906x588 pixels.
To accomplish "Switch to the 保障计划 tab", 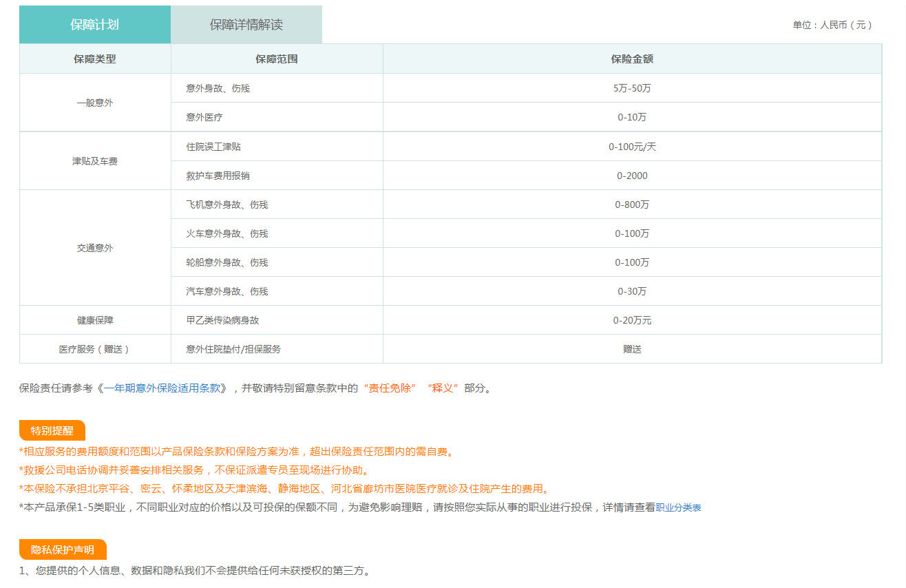I will [94, 25].
